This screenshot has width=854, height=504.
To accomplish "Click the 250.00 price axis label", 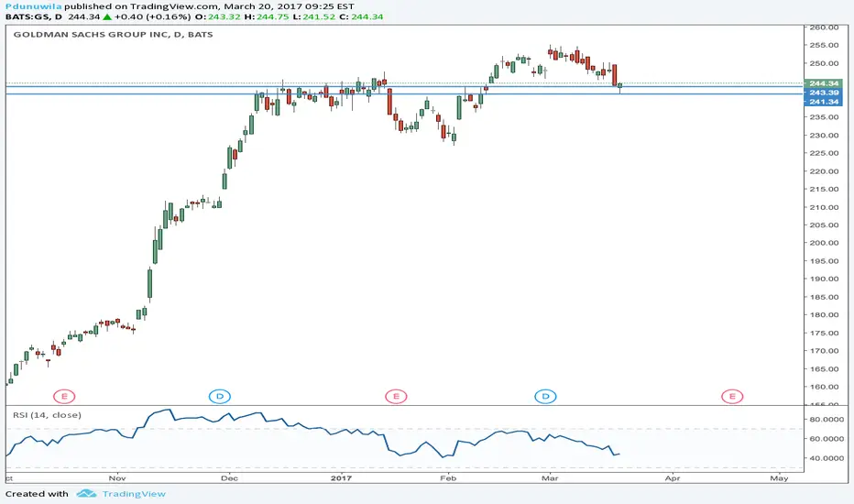I will tap(824, 63).
